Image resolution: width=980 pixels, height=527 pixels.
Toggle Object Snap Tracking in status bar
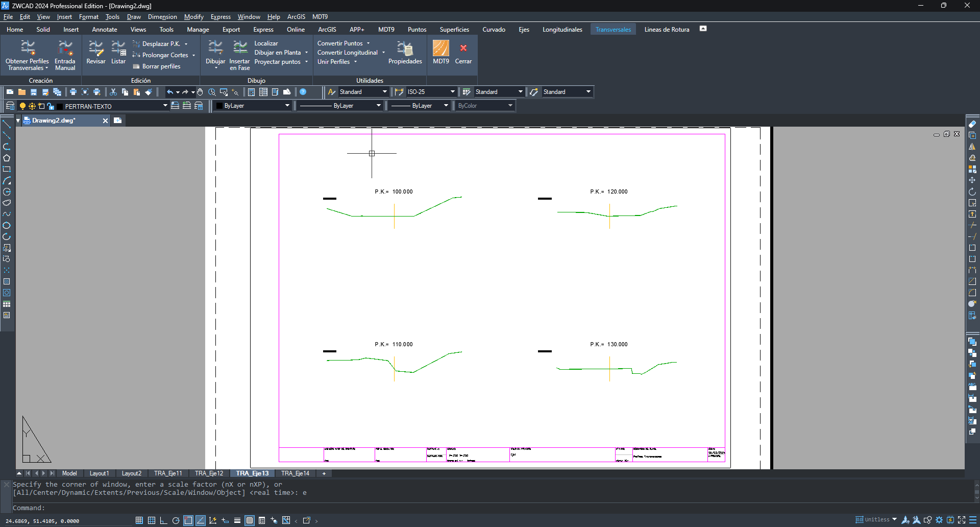tap(201, 520)
